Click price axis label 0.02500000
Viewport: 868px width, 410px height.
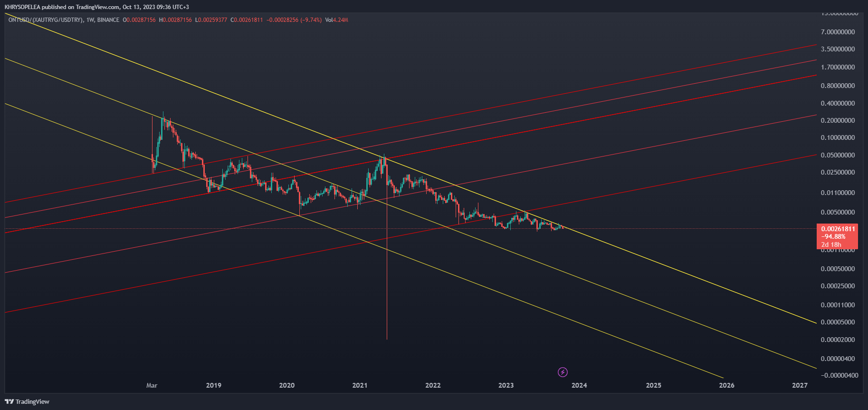click(838, 172)
